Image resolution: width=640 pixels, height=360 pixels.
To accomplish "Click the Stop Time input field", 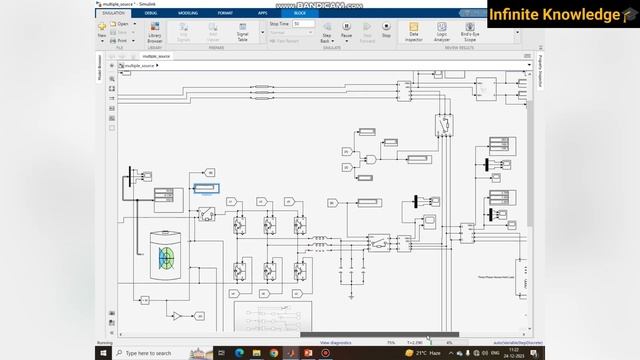I will [x=303, y=24].
